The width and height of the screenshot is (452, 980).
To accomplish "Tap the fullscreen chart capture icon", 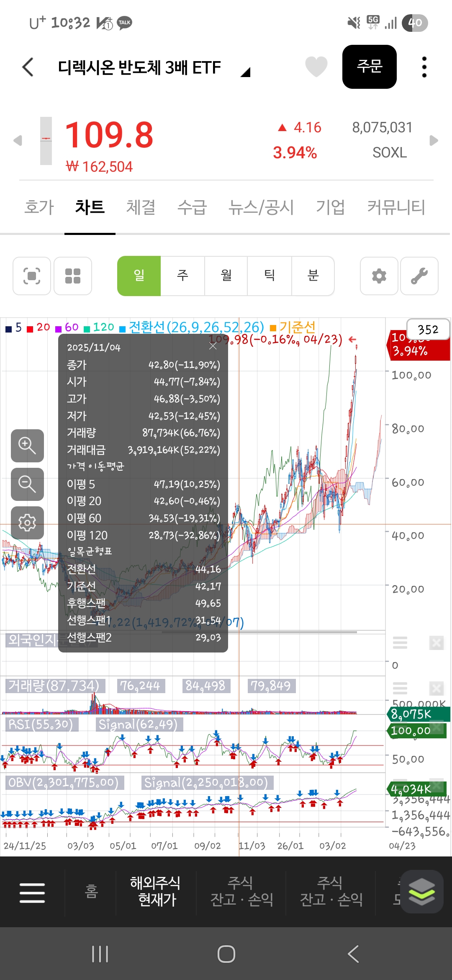I will [32, 276].
